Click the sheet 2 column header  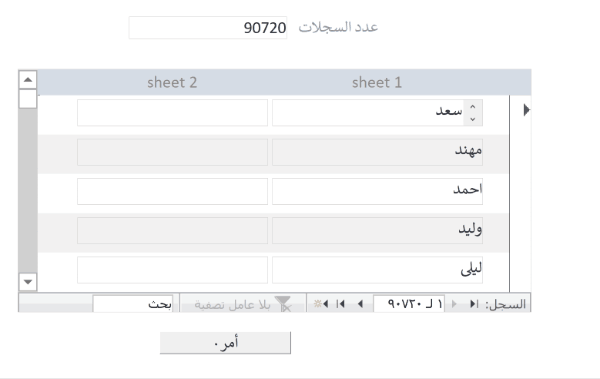point(172,82)
